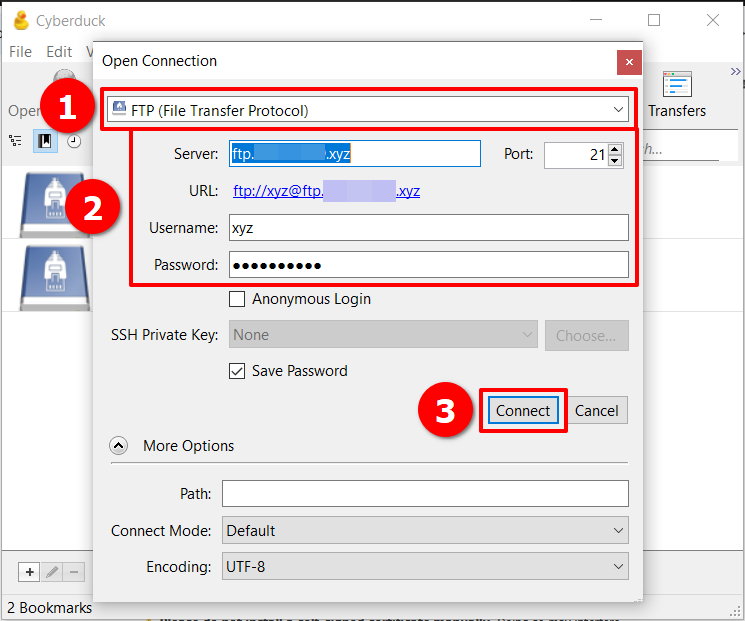Open the Encoding UTF-8 dropdown
745x621 pixels.
425,566
